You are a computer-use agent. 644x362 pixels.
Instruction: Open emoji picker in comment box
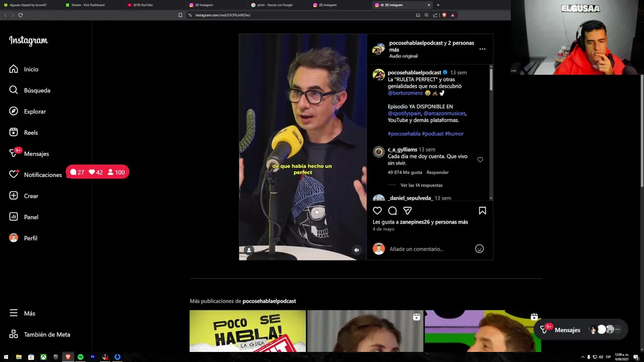coord(479,249)
